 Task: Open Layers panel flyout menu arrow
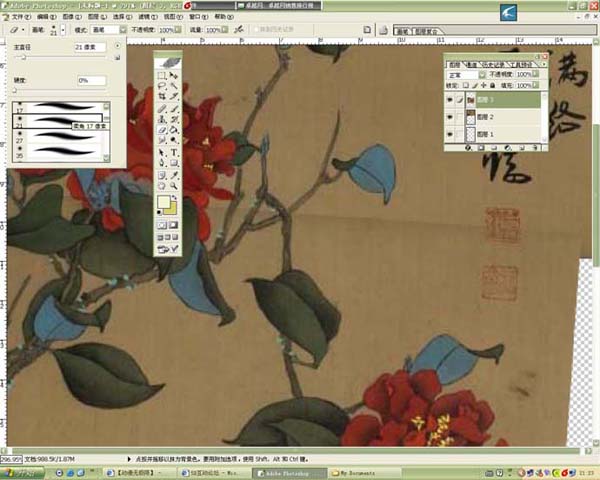544,64
